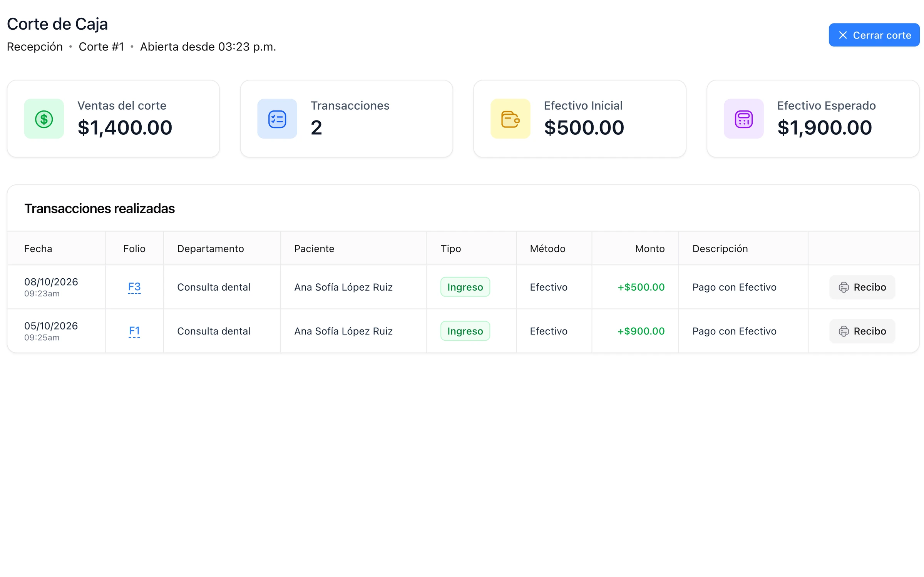The width and height of the screenshot is (924, 577).
Task: Print the Recibo for the +$500.00 transaction
Action: pyautogui.click(x=862, y=287)
